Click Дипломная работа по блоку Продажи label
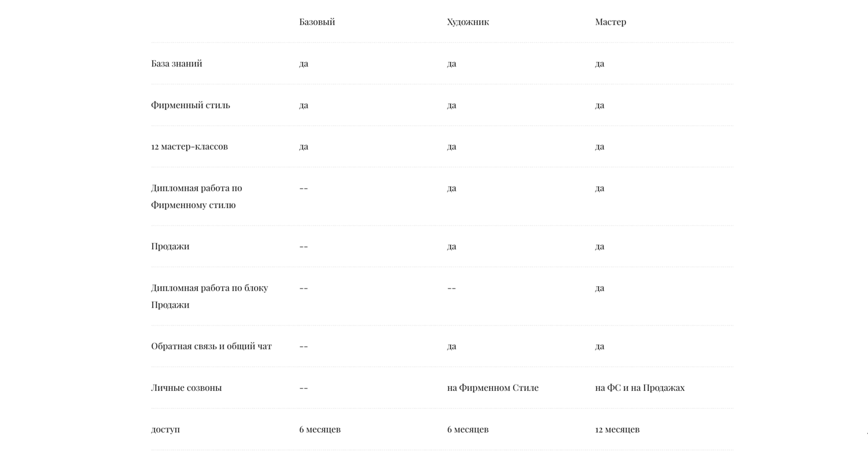This screenshot has width=868, height=458. [x=209, y=296]
